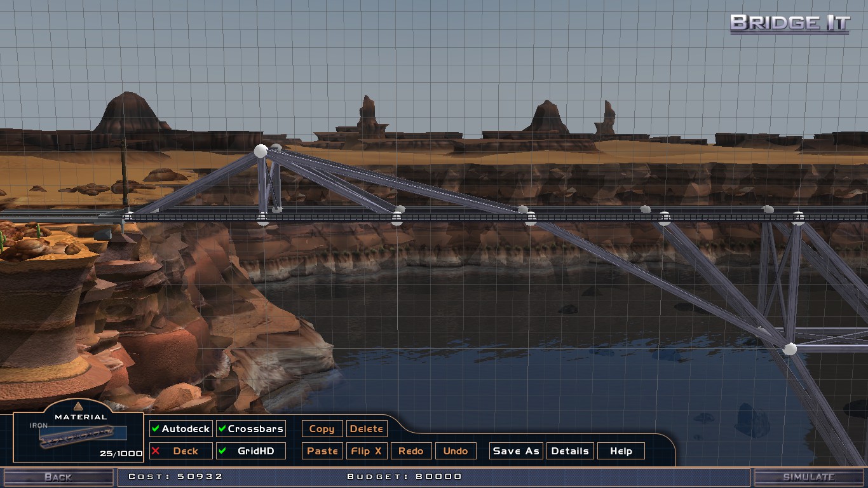Click the Paste button
The height and width of the screenshot is (488, 868).
(322, 451)
